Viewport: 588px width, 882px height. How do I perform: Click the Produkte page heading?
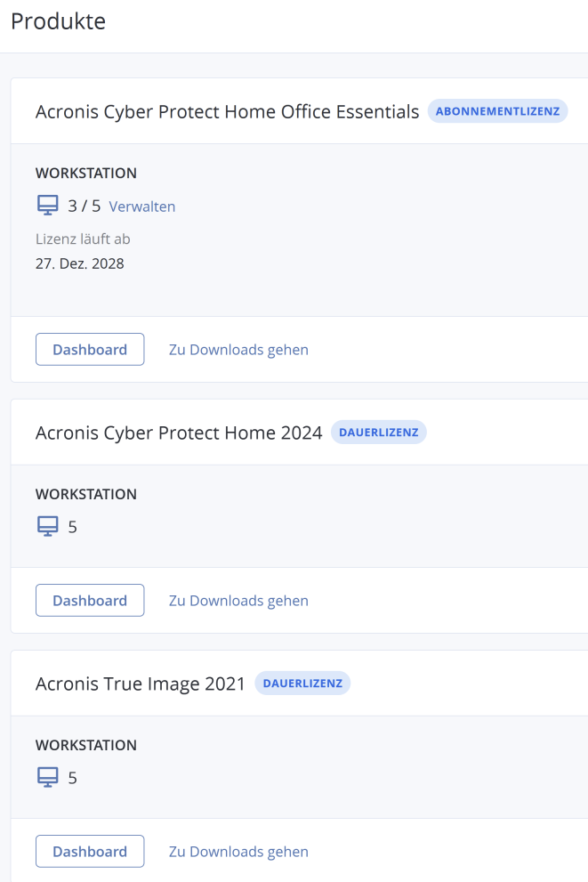pos(58,21)
